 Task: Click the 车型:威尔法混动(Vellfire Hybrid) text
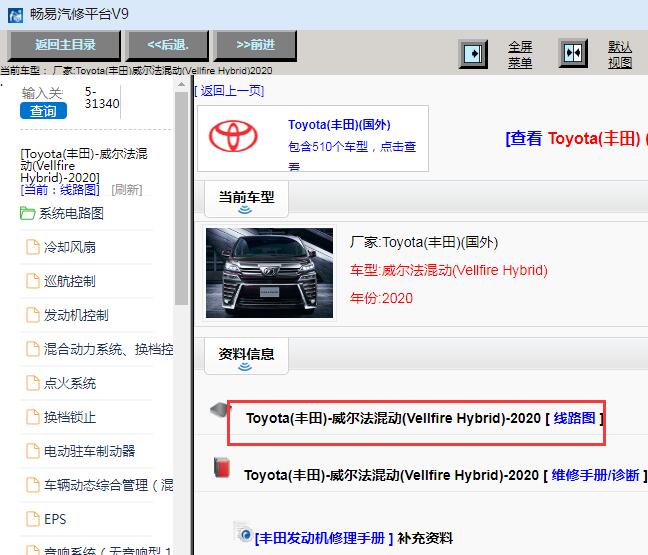coord(449,270)
